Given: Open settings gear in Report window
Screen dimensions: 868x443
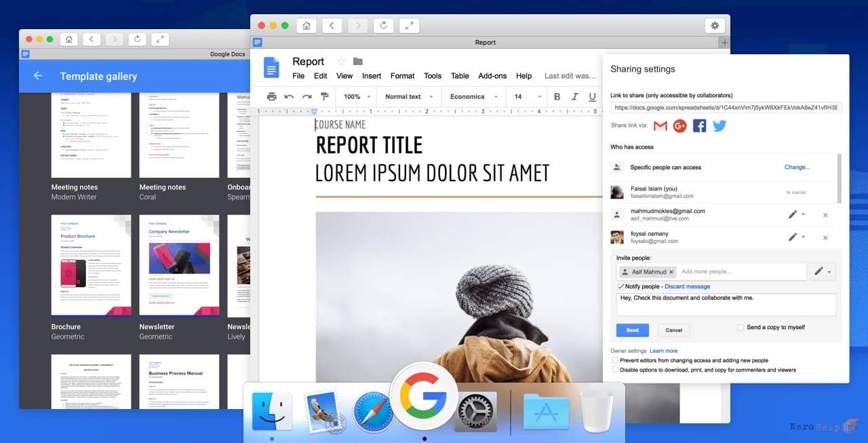Looking at the screenshot, I should [714, 26].
